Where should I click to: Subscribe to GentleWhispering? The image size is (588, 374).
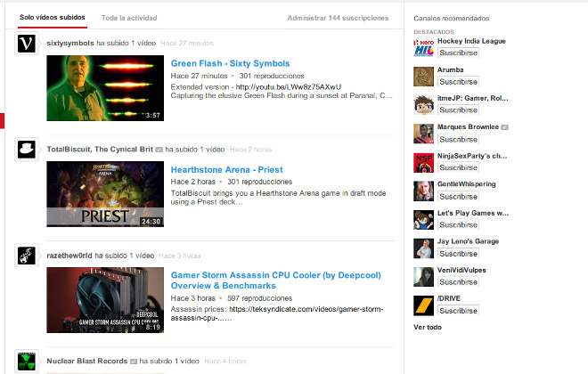458,197
